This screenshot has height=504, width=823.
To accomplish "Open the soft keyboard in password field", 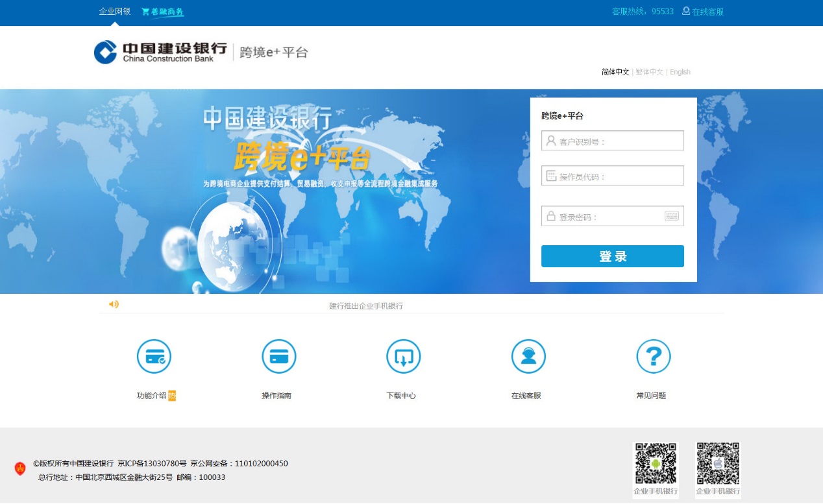I will click(x=671, y=216).
